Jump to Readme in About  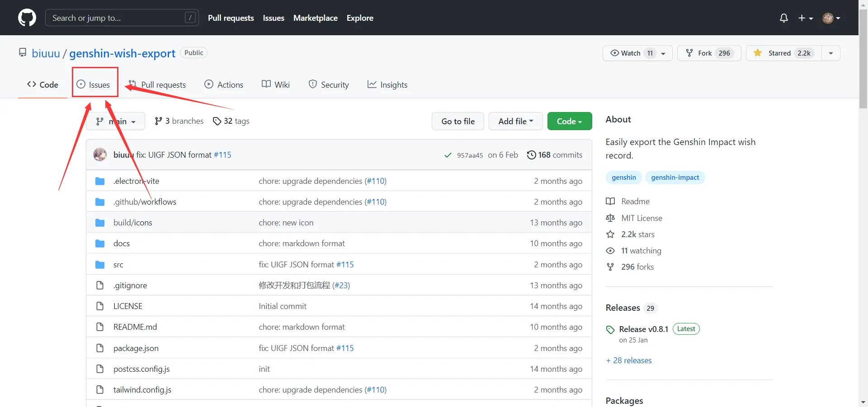click(x=628, y=201)
